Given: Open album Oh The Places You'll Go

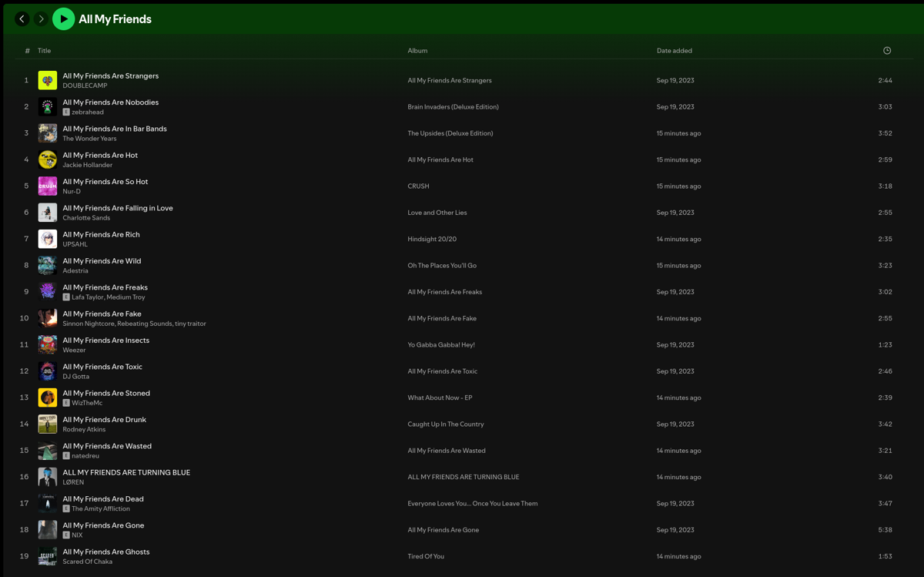Looking at the screenshot, I should pos(442,266).
